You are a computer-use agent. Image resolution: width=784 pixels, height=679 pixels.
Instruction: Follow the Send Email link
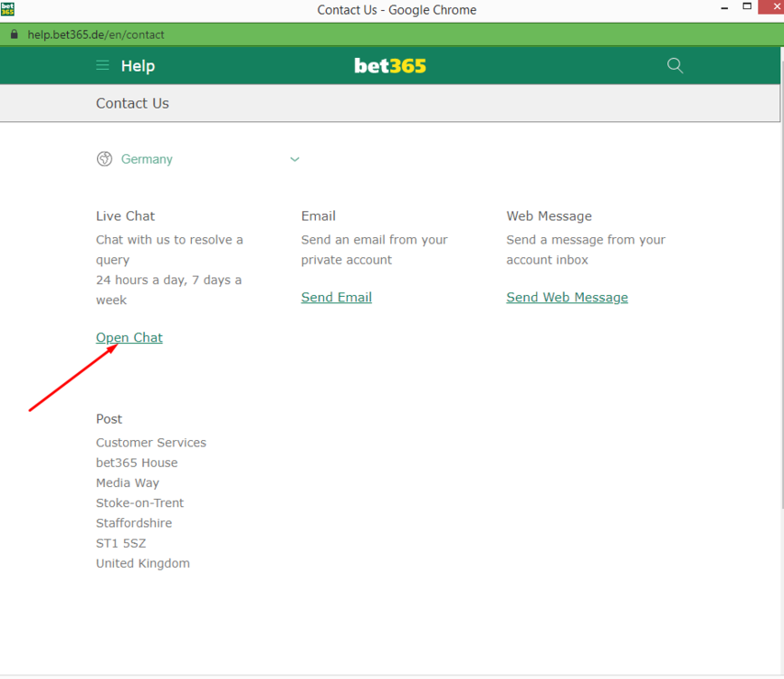pyautogui.click(x=336, y=297)
